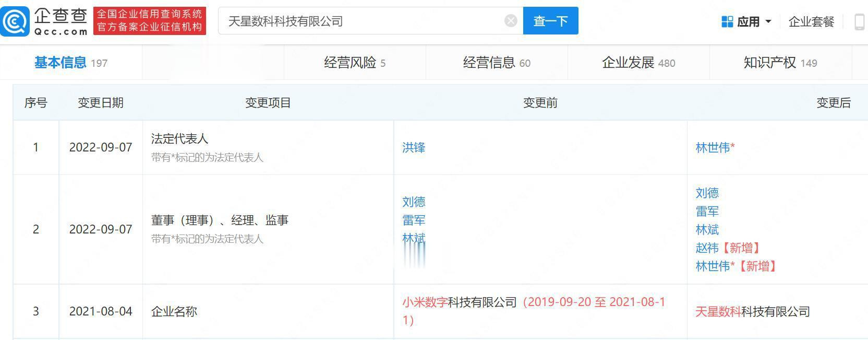This screenshot has width=868, height=340.
Task: Click the Qcc.com logo icon
Action: point(15,21)
